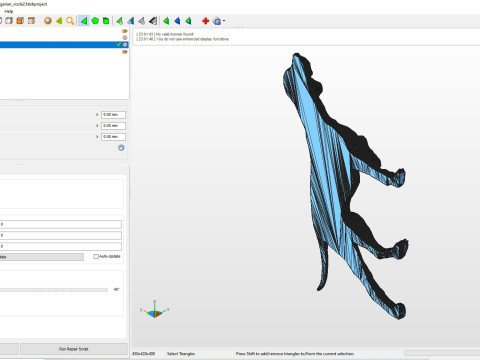The image size is (480, 360).
Task: Enable the Auto-update checkbox
Action: tap(96, 256)
